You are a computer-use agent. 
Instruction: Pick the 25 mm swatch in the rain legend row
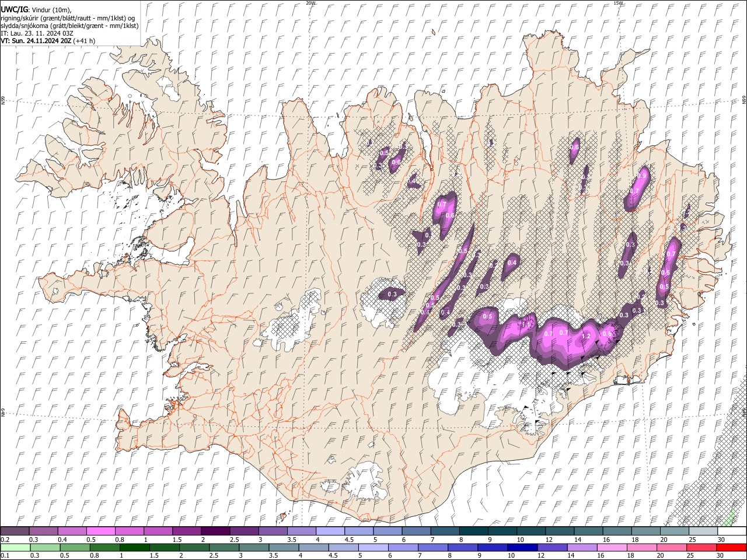701,547
